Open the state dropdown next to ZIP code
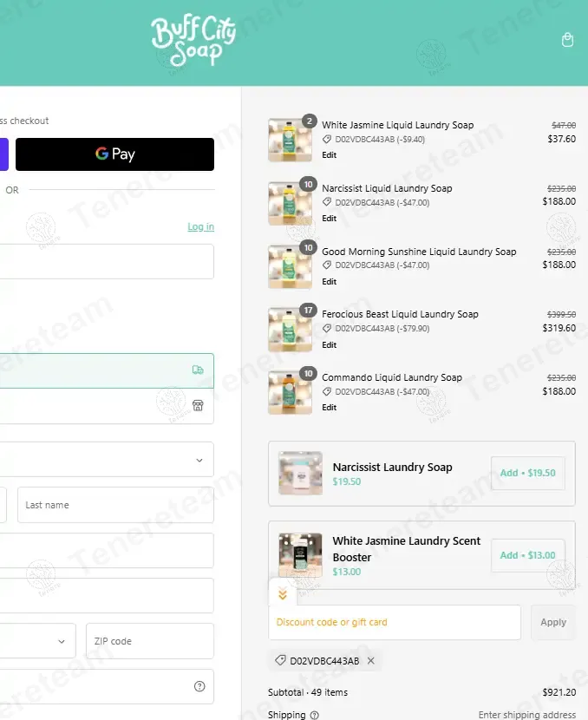 point(35,641)
